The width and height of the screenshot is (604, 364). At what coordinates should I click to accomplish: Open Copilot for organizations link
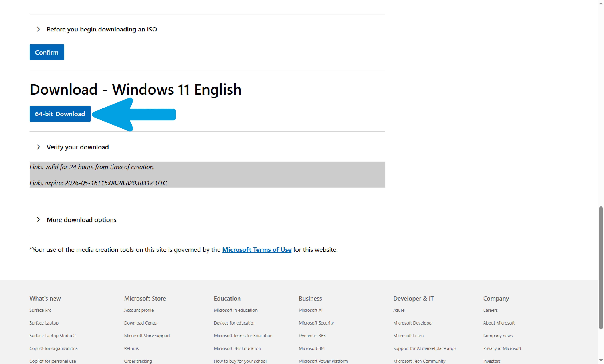click(53, 348)
